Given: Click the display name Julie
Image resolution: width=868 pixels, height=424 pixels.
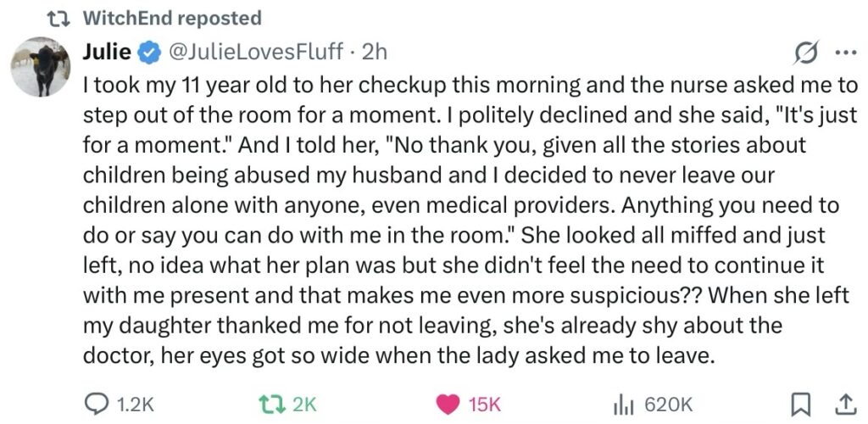Looking at the screenshot, I should point(108,52).
